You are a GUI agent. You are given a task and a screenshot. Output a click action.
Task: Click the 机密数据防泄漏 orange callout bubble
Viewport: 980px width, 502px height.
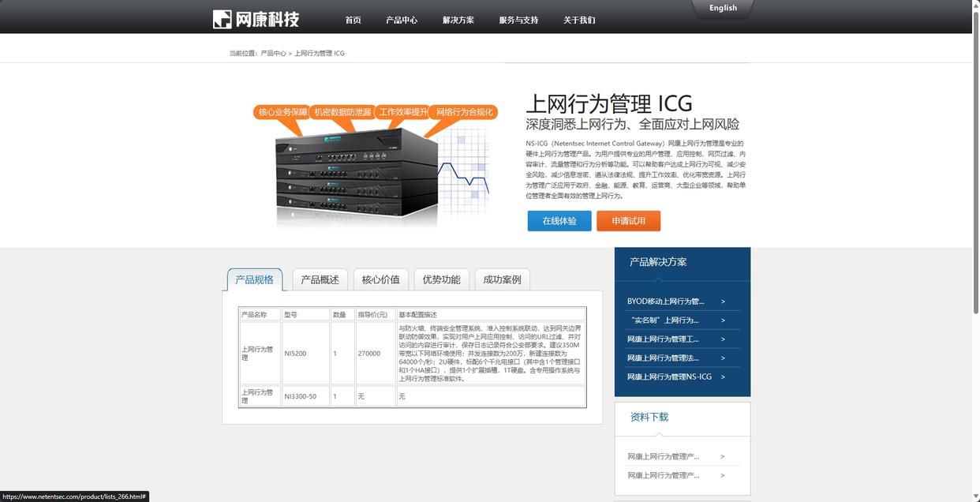click(341, 112)
